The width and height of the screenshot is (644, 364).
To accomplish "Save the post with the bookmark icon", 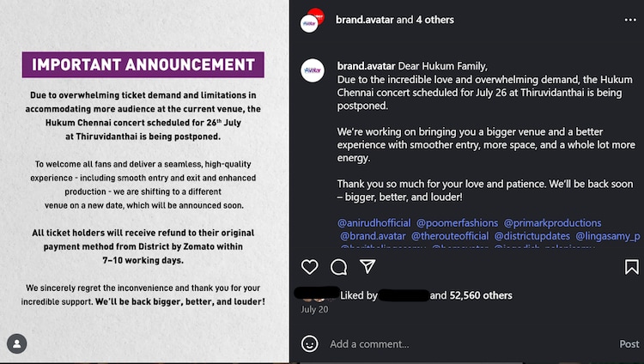I will point(632,267).
